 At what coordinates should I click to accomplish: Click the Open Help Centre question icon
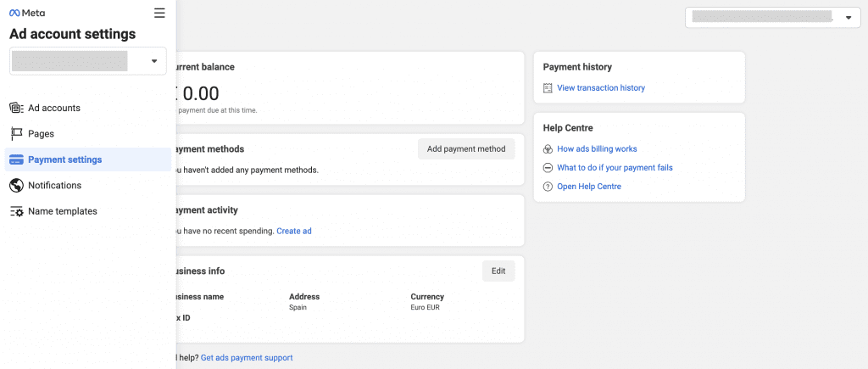click(548, 186)
